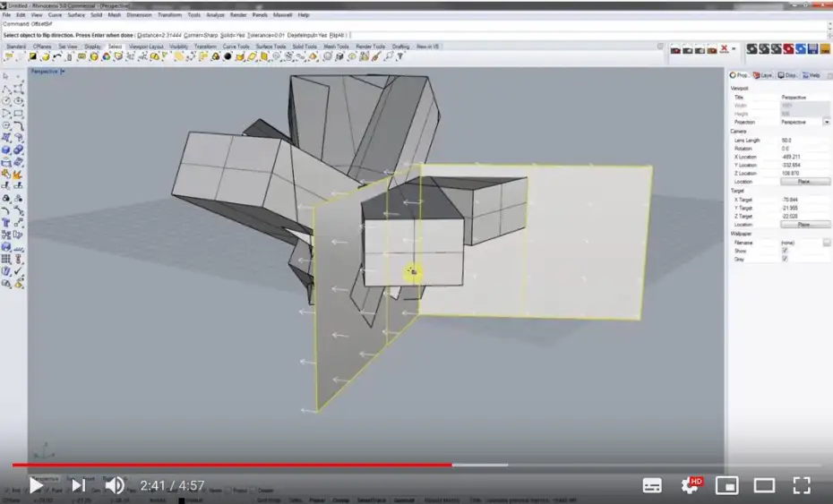Toggle the wallpaper Gray checkbox
Viewport: 833px width, 504px height.
[785, 260]
